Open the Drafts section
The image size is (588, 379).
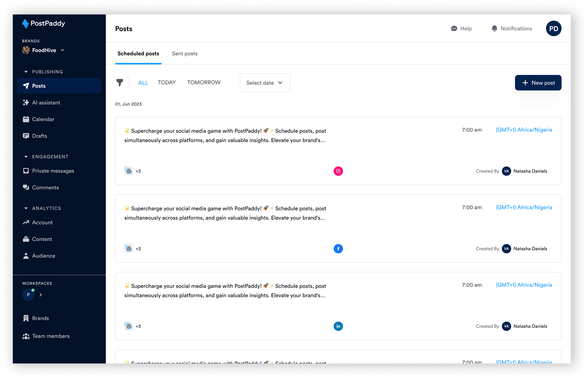39,136
